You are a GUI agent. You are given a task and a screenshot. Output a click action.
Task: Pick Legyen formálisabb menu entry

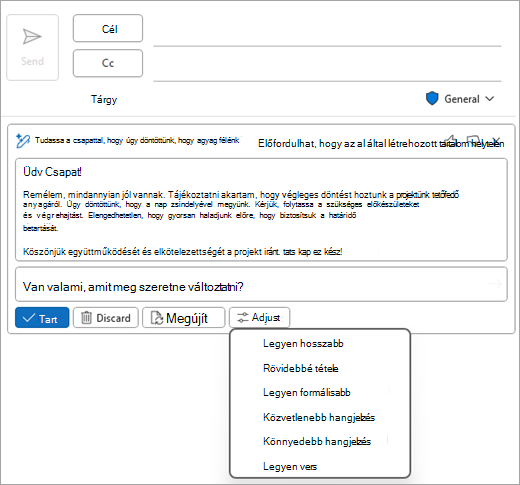coord(307,392)
